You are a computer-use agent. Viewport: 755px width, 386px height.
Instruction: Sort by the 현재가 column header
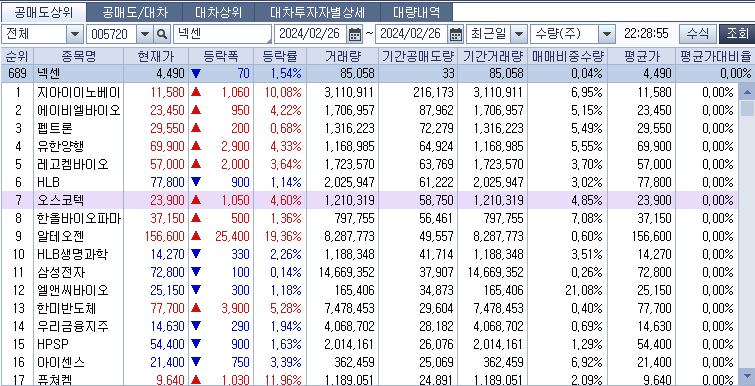[156, 56]
